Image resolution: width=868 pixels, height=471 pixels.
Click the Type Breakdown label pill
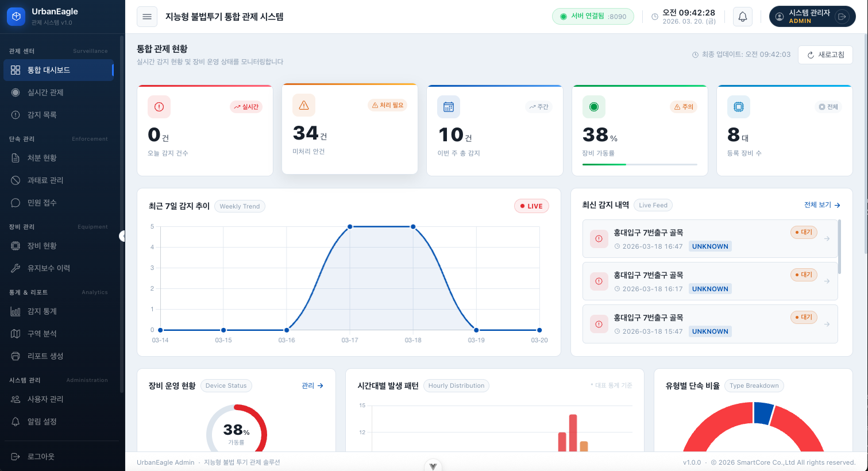pyautogui.click(x=754, y=386)
